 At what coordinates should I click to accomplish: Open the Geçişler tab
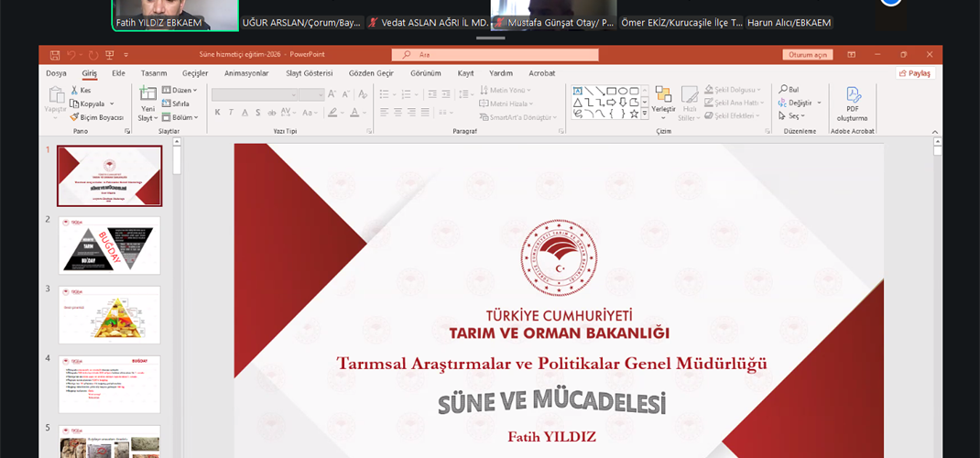tap(195, 73)
